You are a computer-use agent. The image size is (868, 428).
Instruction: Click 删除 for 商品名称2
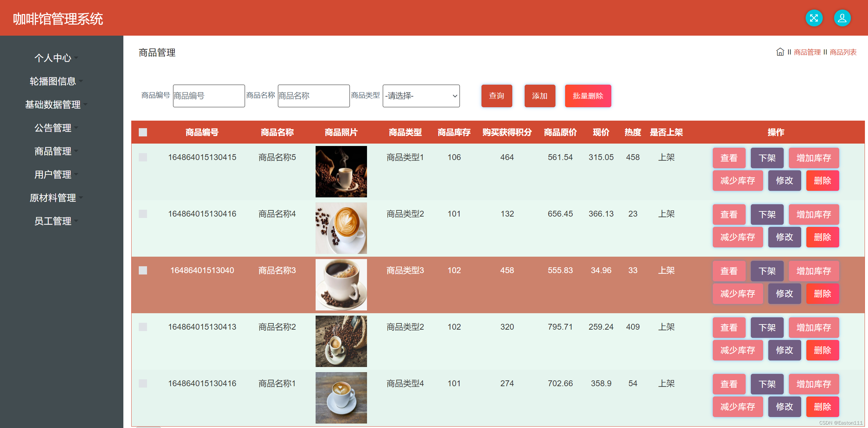coord(822,350)
